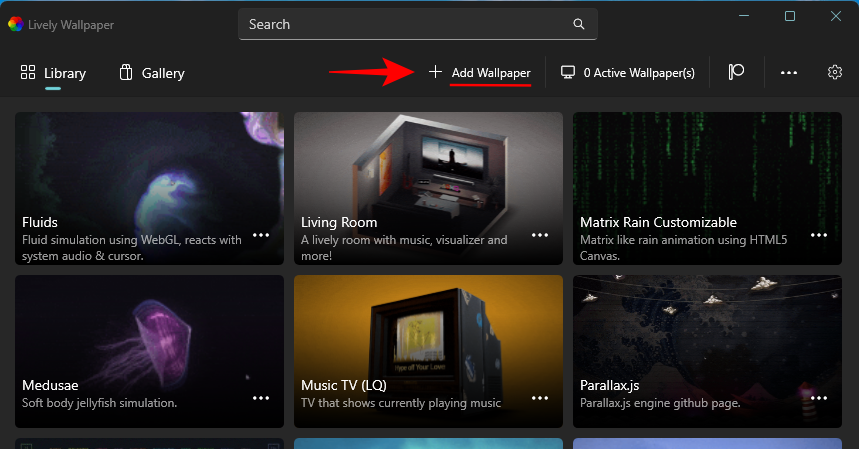Open options menu for Living Room wallpaper
This screenshot has height=449, width=859.
540,235
